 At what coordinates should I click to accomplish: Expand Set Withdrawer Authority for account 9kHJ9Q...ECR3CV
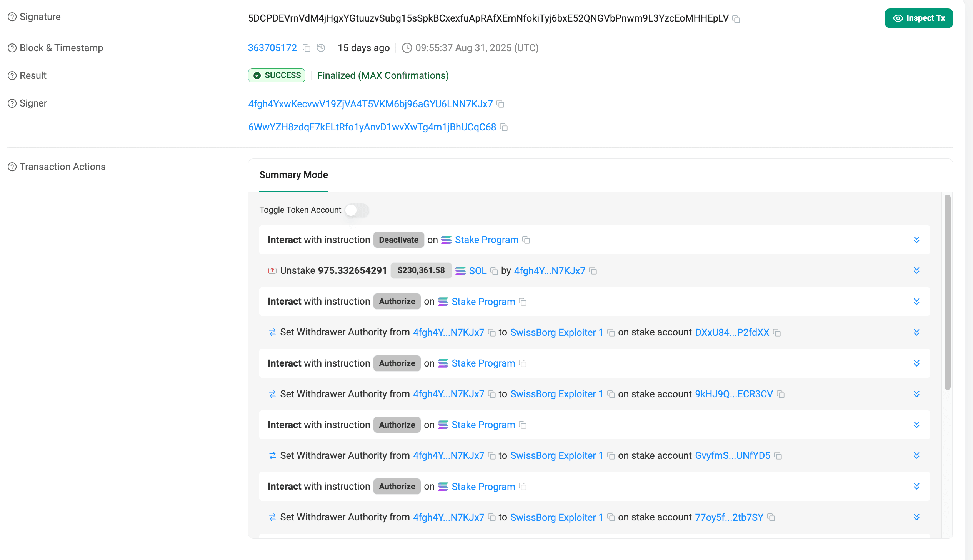[916, 394]
